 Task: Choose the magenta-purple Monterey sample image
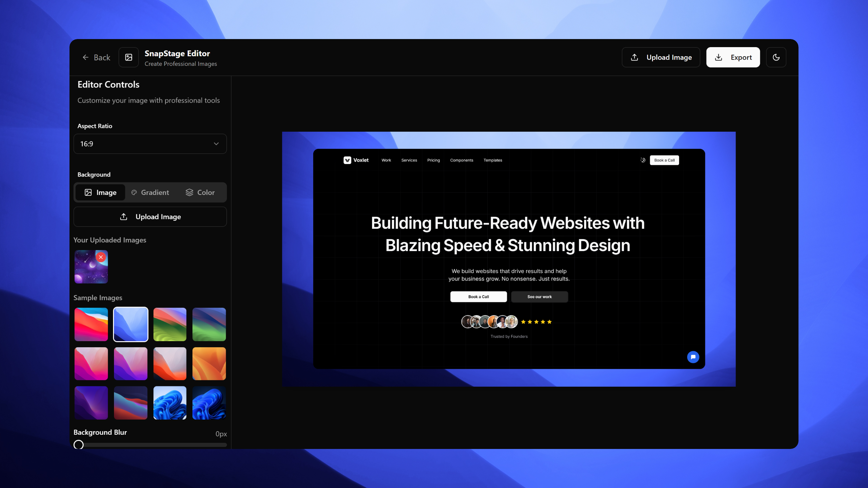point(130,364)
